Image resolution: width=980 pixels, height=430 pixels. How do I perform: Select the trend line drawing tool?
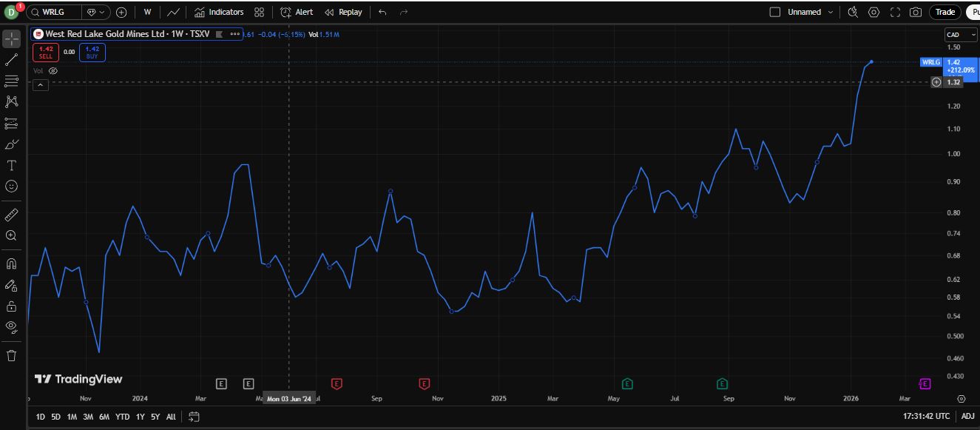pyautogui.click(x=12, y=60)
